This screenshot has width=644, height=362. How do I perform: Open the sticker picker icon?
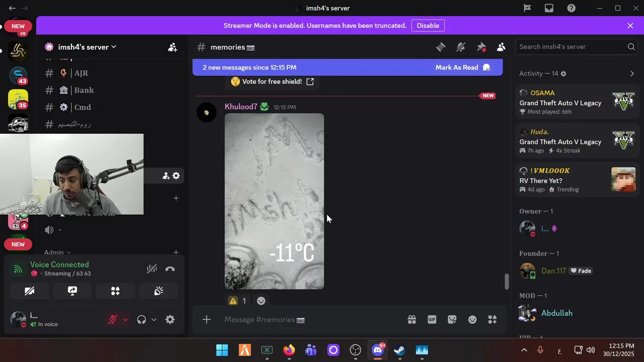(x=452, y=320)
